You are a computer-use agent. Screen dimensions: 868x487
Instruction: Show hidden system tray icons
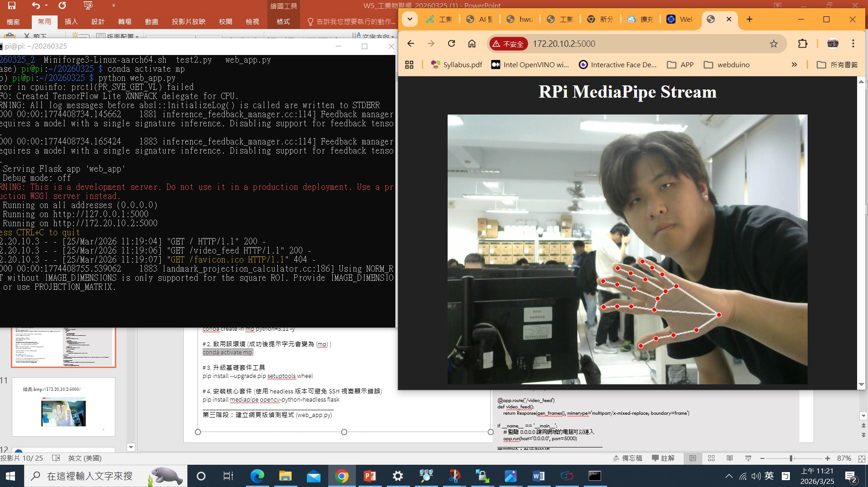tap(729, 476)
